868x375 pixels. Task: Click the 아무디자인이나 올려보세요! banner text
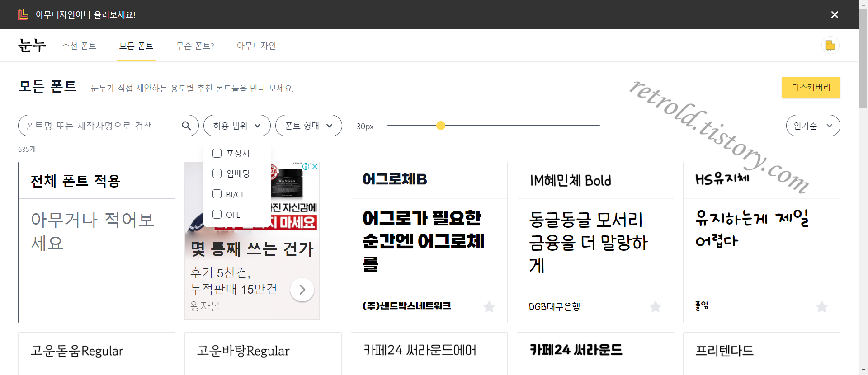[85, 14]
